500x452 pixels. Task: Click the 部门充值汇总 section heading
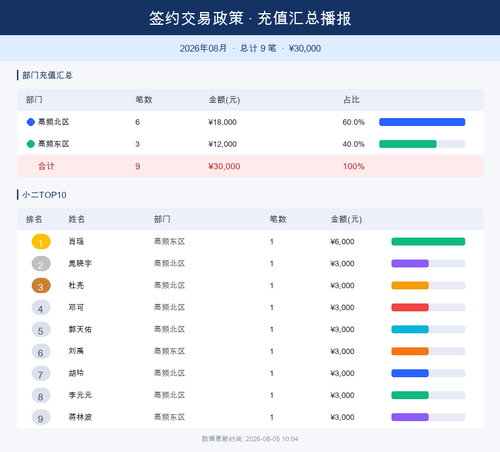pyautogui.click(x=47, y=75)
